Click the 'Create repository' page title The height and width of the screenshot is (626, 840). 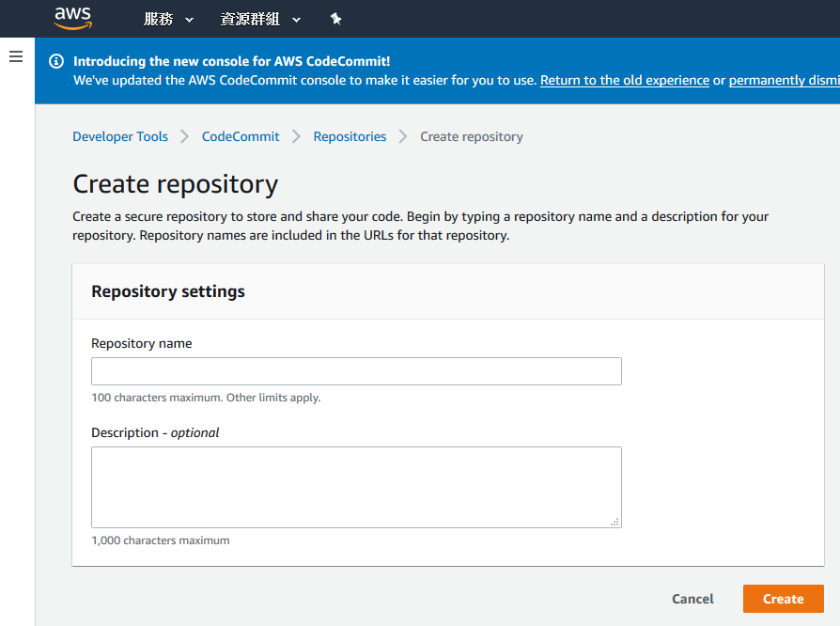[x=175, y=184]
